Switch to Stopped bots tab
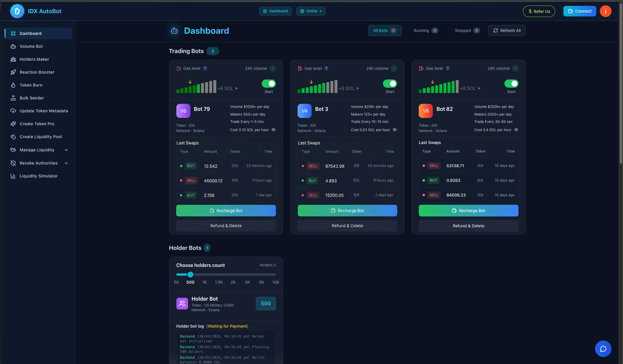Image resolution: width=623 pixels, height=364 pixels. click(467, 31)
